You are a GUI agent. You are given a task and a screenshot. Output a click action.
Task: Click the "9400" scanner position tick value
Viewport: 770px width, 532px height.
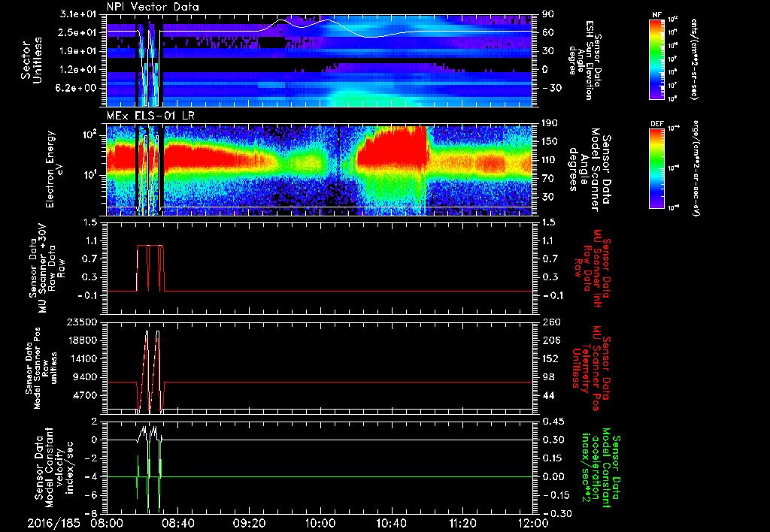[85, 377]
